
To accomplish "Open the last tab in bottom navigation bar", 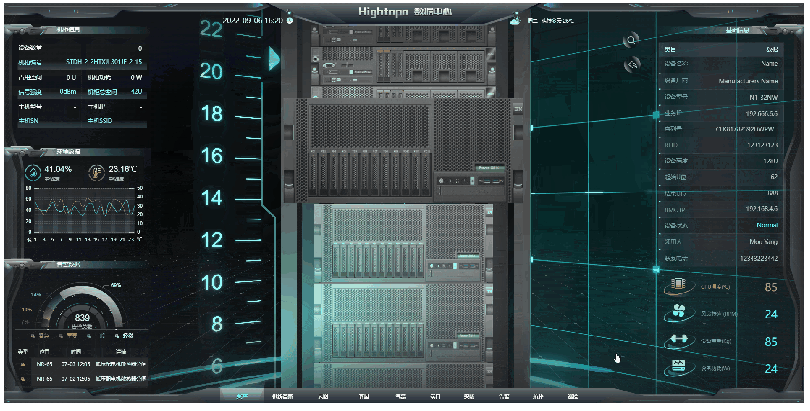I will click(572, 397).
